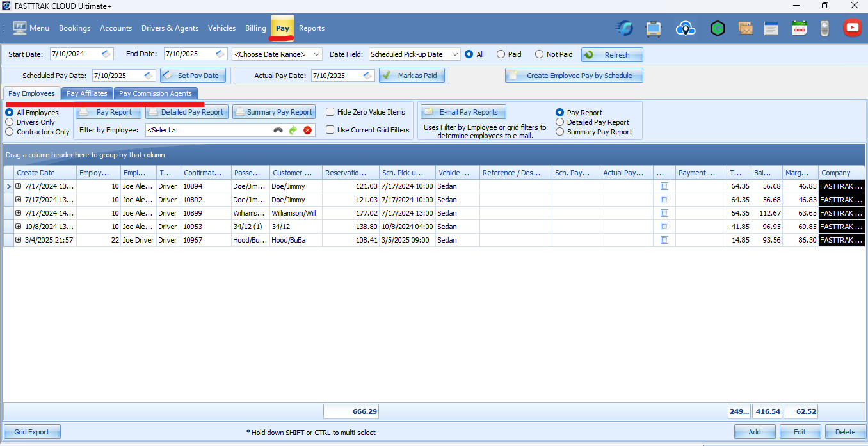Click the green arrow apply filter icon
The width and height of the screenshot is (868, 446).
(293, 130)
